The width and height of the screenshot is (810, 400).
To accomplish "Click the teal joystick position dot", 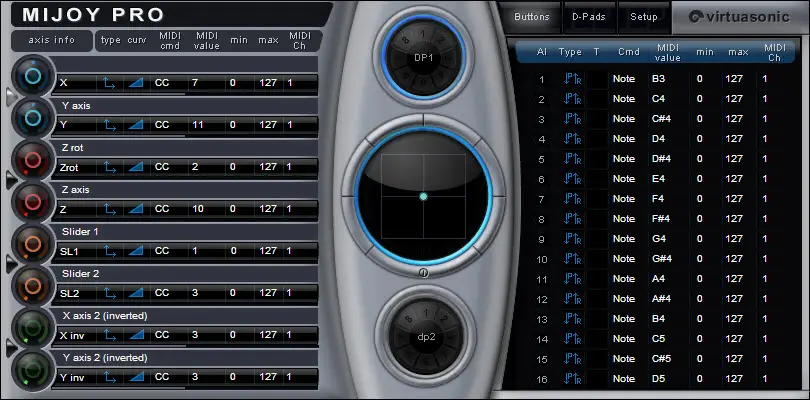I will click(x=424, y=196).
